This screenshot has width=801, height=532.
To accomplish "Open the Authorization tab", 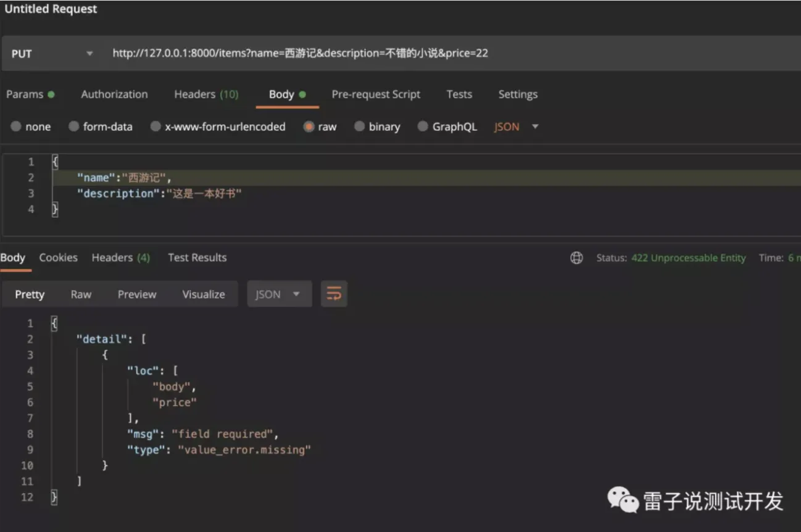I will click(x=114, y=94).
